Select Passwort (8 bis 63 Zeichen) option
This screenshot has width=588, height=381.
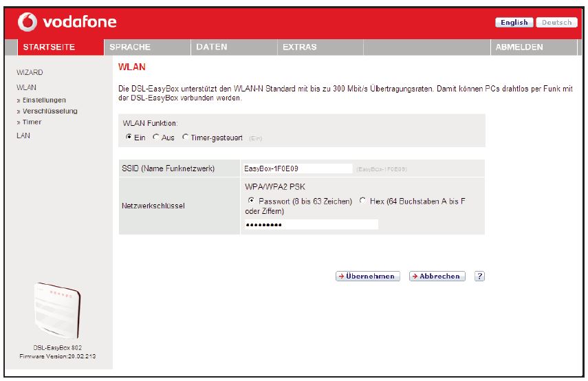[x=251, y=201]
